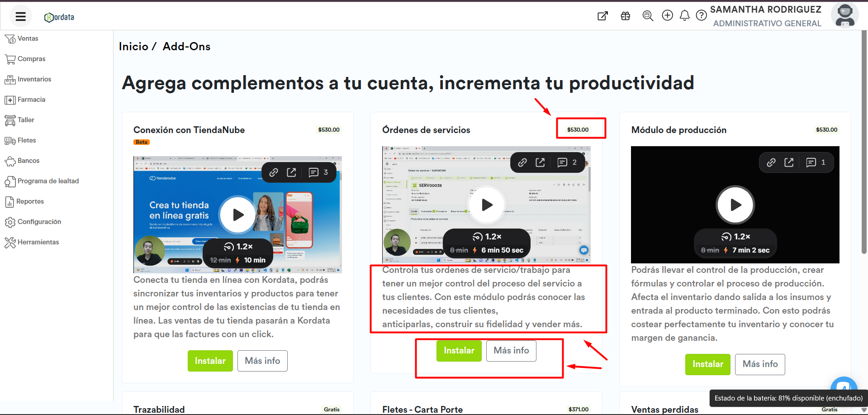Go to Inventarios in the sidebar
The height and width of the screenshot is (415, 868).
point(28,80)
